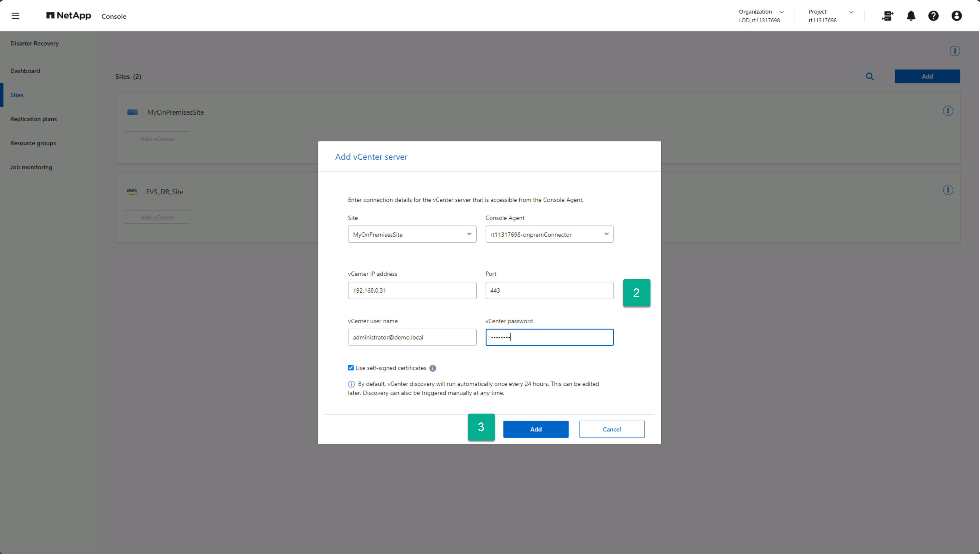Open Job monitoring in sidebar
This screenshot has height=554, width=980.
point(31,167)
